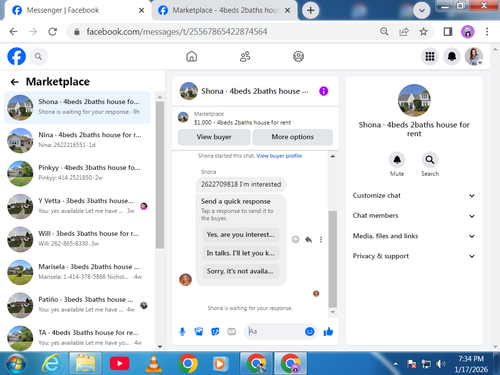
Task: Click the Search conversation icon
Action: [430, 160]
